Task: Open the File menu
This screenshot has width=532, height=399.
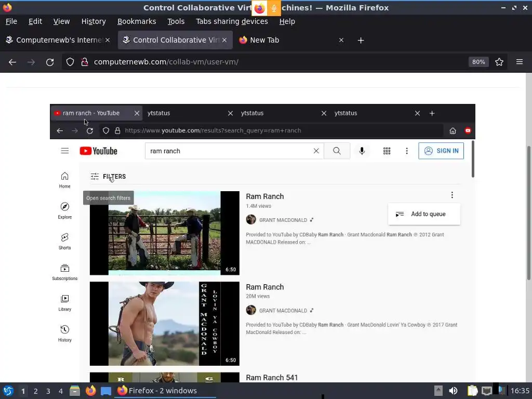Action: [11, 21]
